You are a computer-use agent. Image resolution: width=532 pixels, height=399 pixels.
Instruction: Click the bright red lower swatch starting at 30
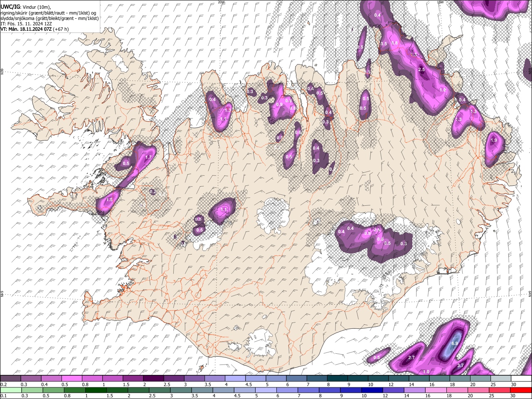tap(521, 390)
